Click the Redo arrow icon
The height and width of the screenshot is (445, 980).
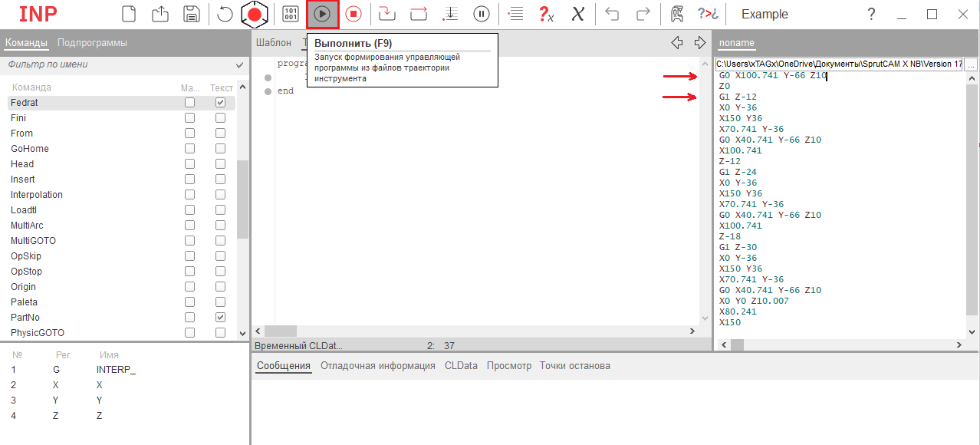tap(643, 14)
